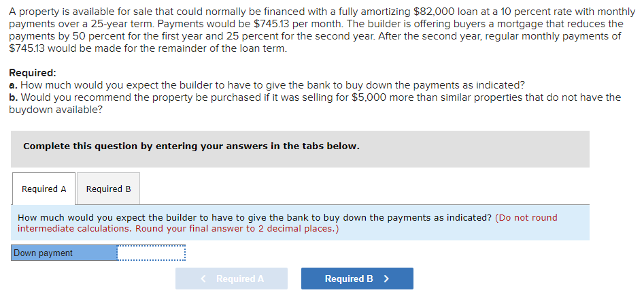Click the greyed-out Required A previous button

pyautogui.click(x=232, y=279)
